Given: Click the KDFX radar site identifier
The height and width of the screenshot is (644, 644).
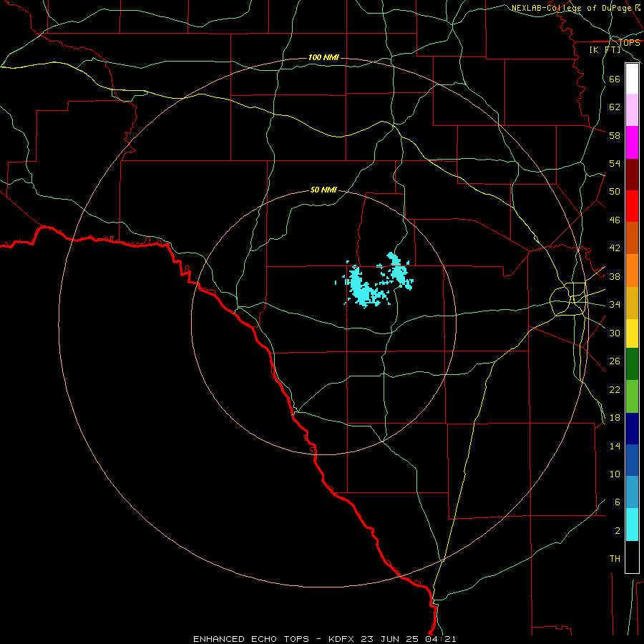Looking at the screenshot, I should click(x=342, y=639).
